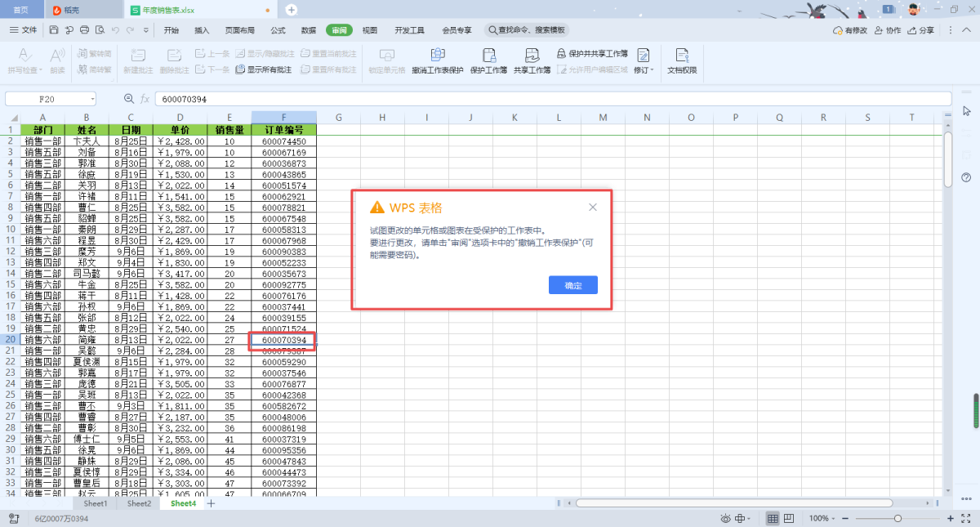Click the 共享工作簿 icon

point(532,56)
